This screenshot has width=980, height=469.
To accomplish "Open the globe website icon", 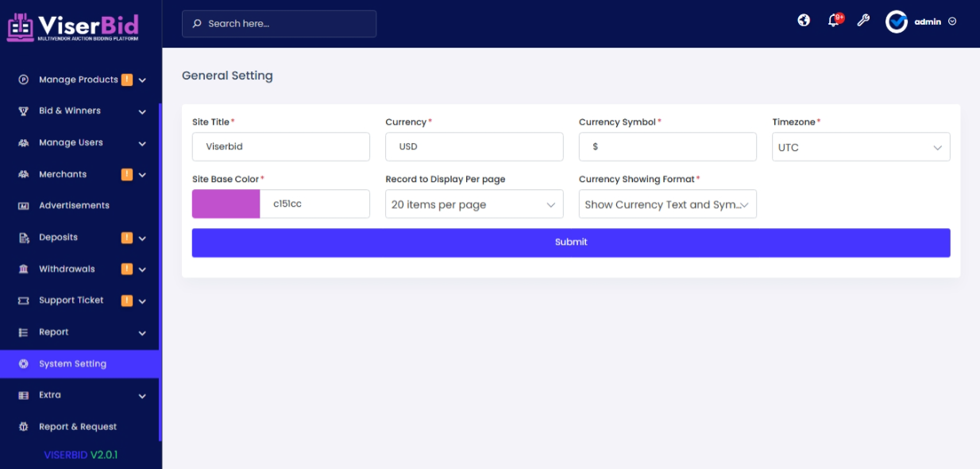I will tap(804, 21).
